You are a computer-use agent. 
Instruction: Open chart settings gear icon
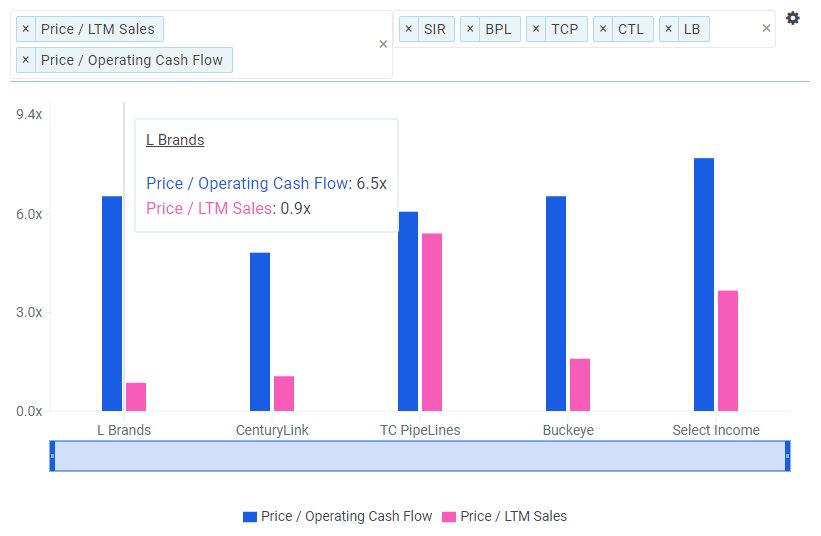(793, 18)
